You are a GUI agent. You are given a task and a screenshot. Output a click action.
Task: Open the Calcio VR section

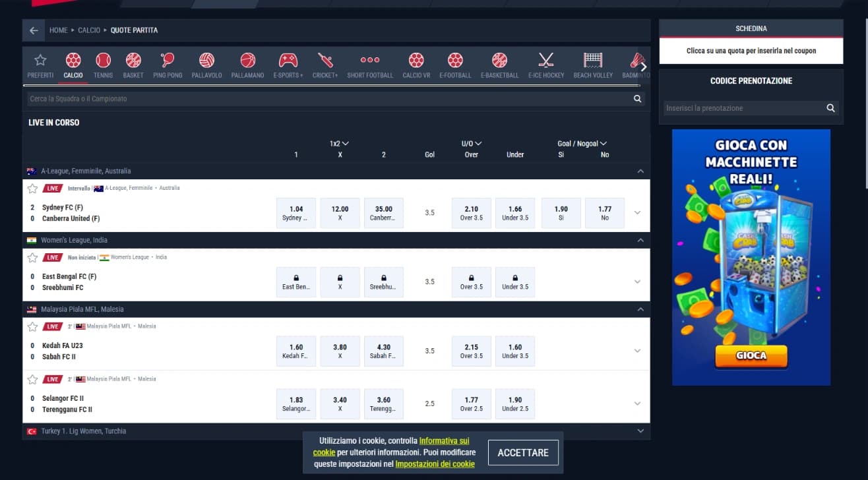point(416,64)
